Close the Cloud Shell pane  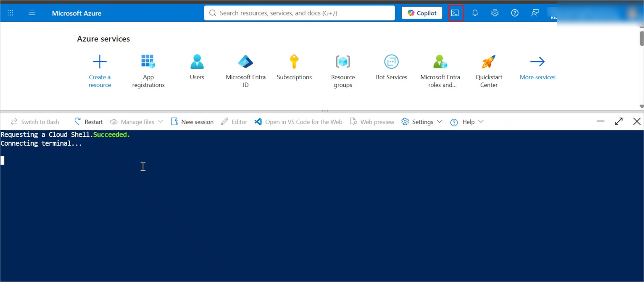637,121
